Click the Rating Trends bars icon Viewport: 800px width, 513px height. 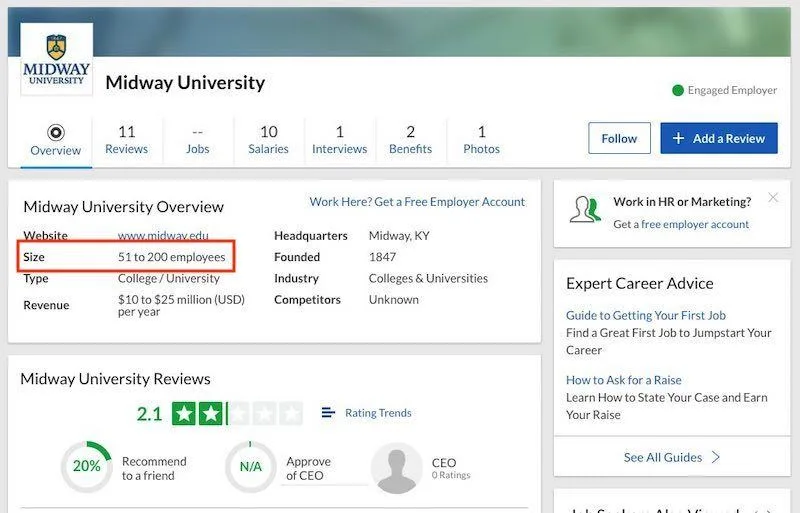pyautogui.click(x=329, y=412)
